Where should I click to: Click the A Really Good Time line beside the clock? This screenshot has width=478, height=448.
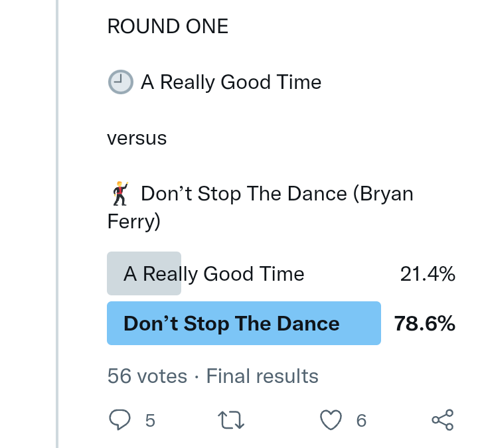pyautogui.click(x=231, y=82)
